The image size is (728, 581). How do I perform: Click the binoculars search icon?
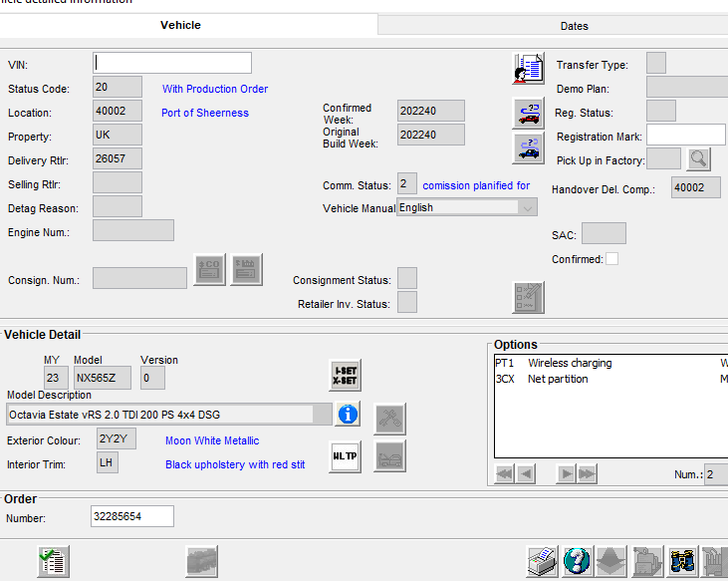(x=682, y=561)
